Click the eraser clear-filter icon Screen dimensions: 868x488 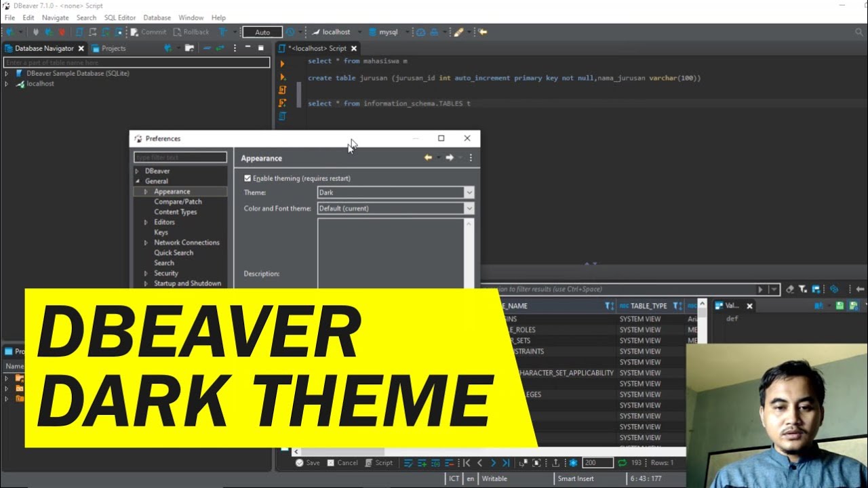point(789,289)
